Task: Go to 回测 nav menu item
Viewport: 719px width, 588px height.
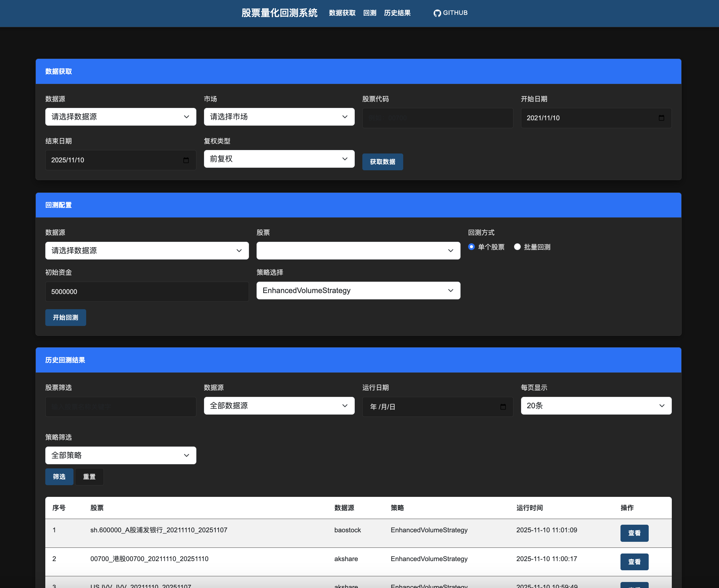Action: coord(370,13)
